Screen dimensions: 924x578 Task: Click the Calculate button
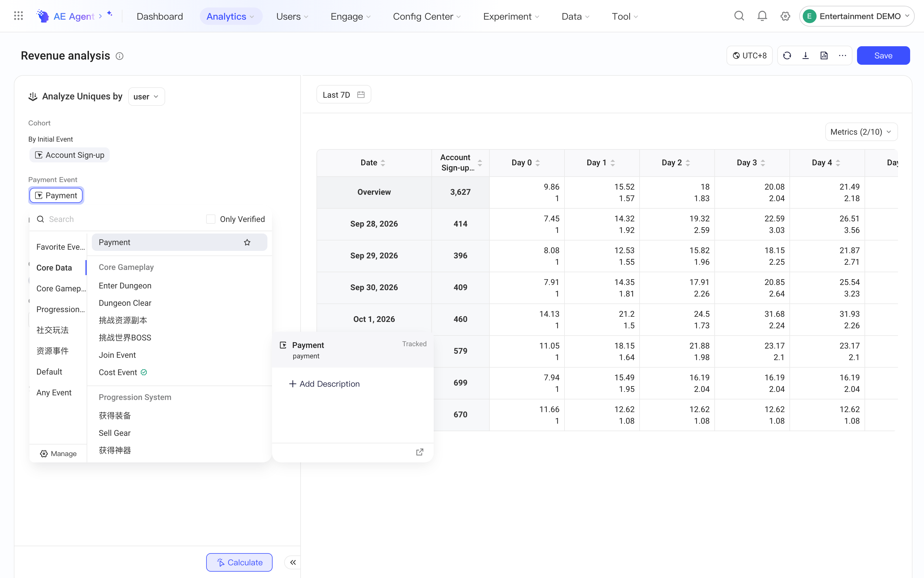pos(239,562)
